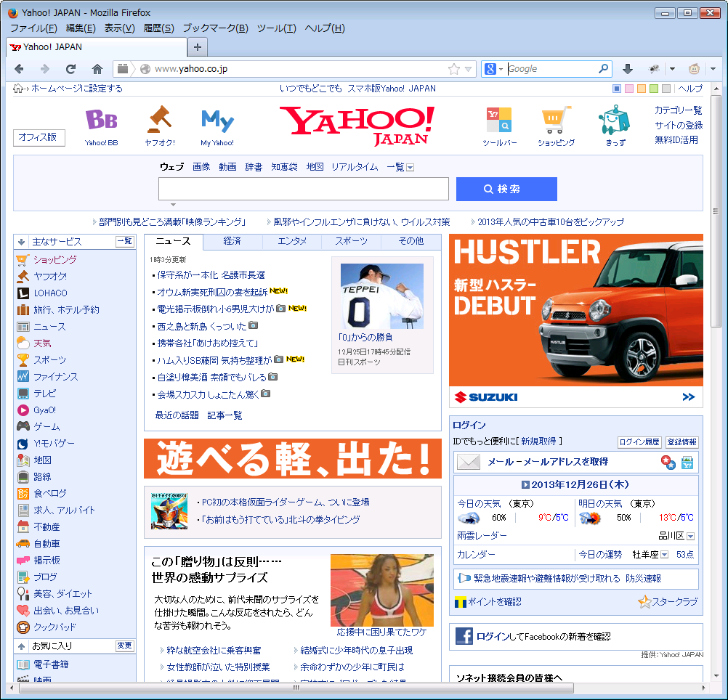This screenshot has width=728, height=700.
Task: Click the 変更 button beside お気に入り
Action: (x=124, y=646)
